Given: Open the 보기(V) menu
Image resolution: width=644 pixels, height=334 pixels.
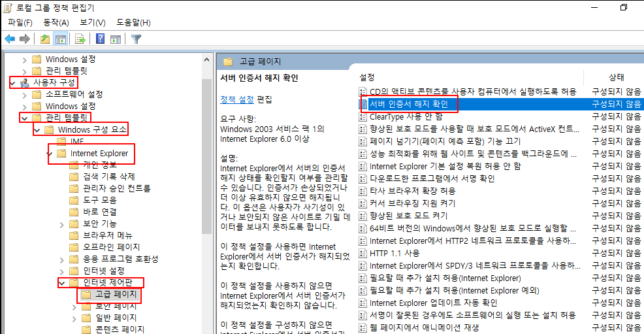Looking at the screenshot, I should [x=92, y=23].
